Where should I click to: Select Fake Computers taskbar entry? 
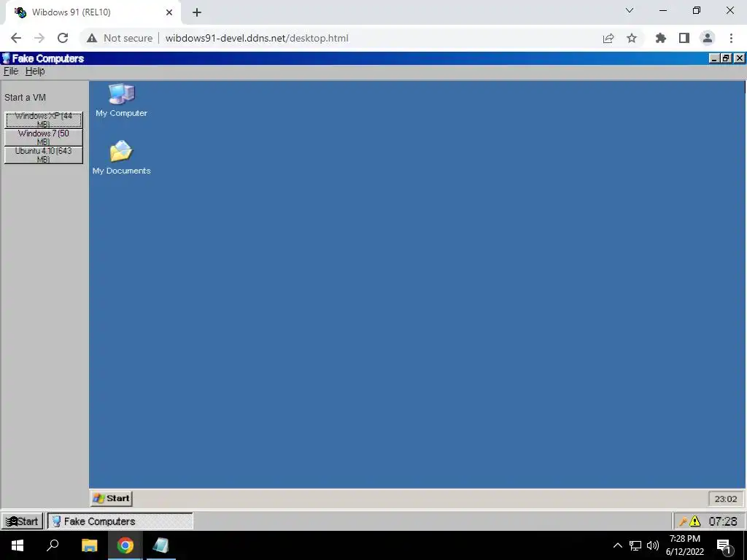(120, 521)
